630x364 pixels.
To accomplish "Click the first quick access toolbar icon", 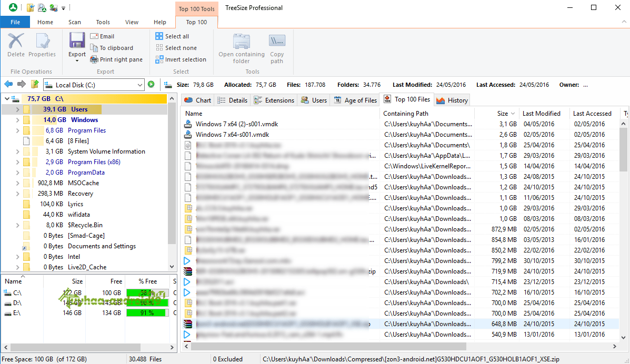I will tap(31, 7).
